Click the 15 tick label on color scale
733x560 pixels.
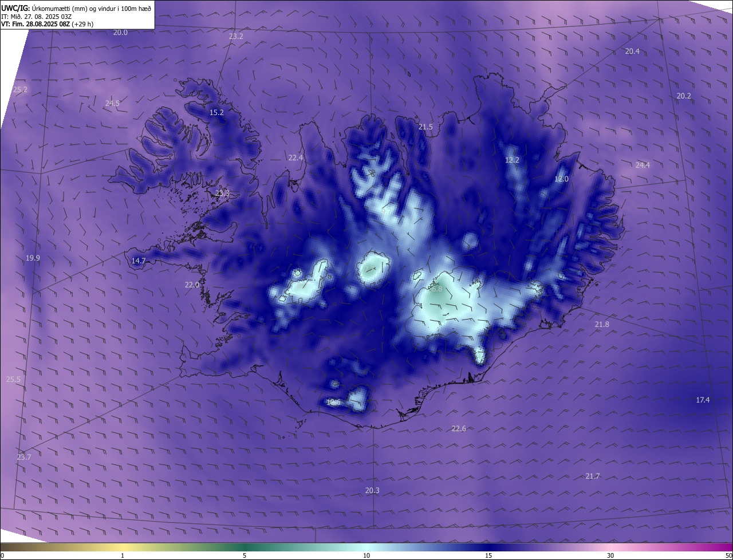(488, 555)
